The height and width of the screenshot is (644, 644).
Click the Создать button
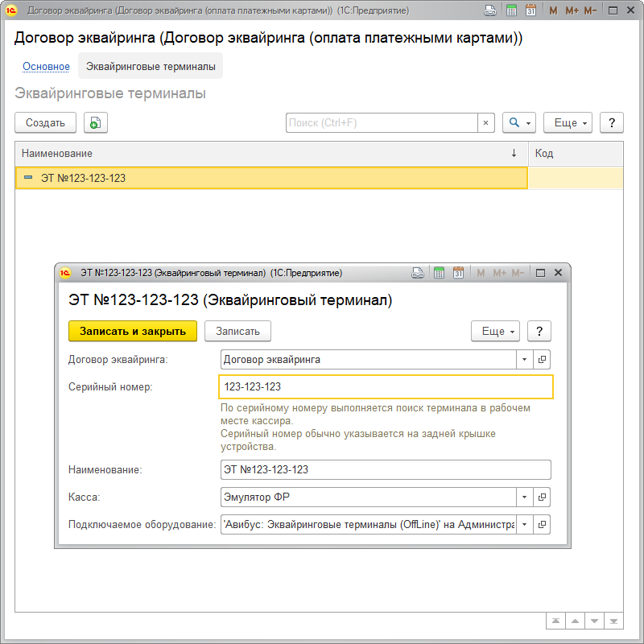[x=45, y=123]
